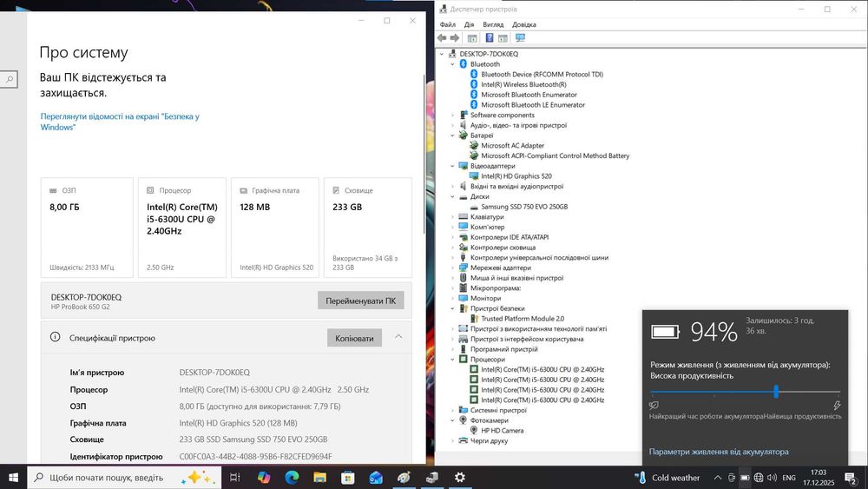The width and height of the screenshot is (868, 489).
Task: Click the Settings search magnifier box
Action: tap(9, 79)
